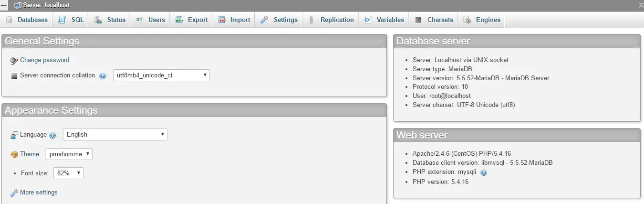644x204 pixels.
Task: Collapse top panel with the corner arrow
Action: tap(641, 5)
